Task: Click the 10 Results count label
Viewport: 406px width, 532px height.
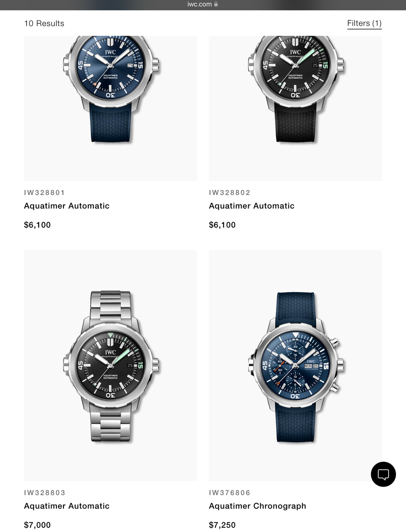Action: click(44, 23)
